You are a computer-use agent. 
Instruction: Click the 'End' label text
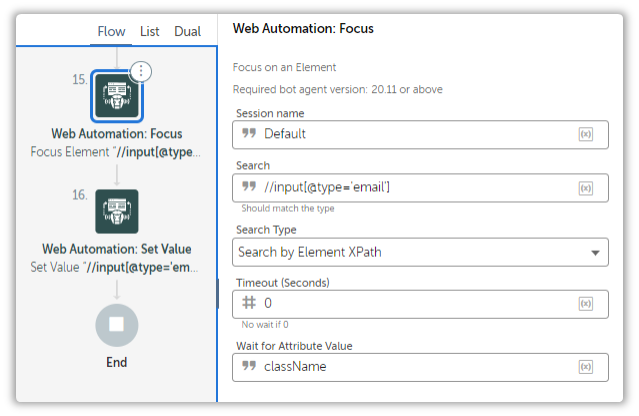pyautogui.click(x=117, y=362)
